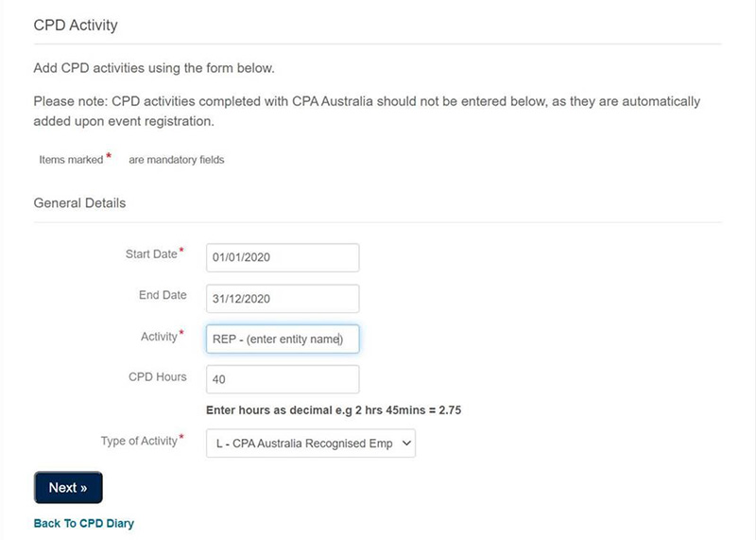Click the End Date field showing 31/12/2020

point(283,299)
